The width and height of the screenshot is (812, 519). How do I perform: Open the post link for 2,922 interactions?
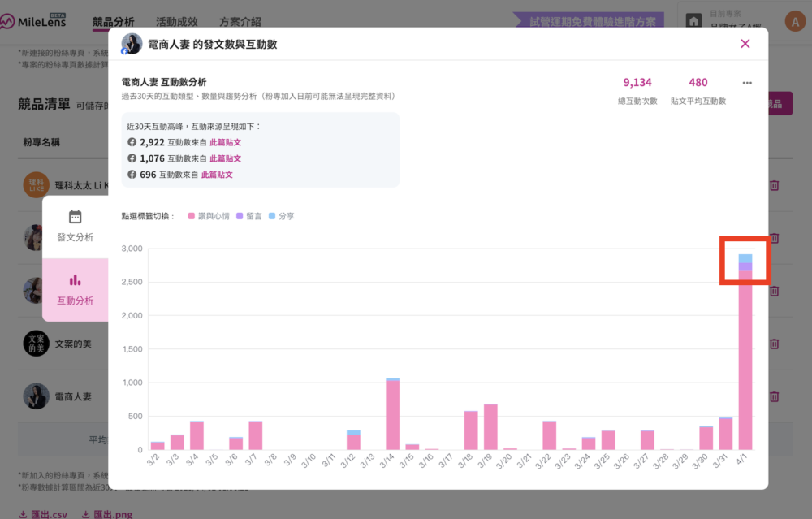[225, 142]
